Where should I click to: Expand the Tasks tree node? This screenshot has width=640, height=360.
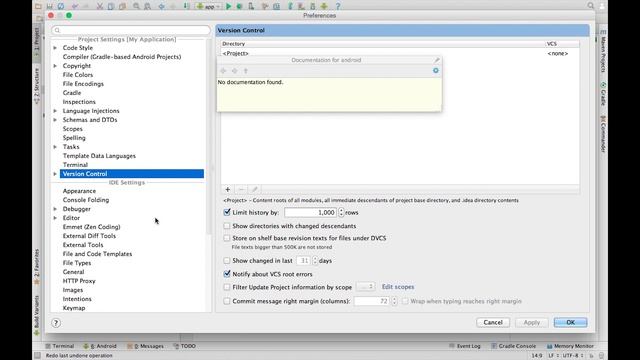point(55,147)
